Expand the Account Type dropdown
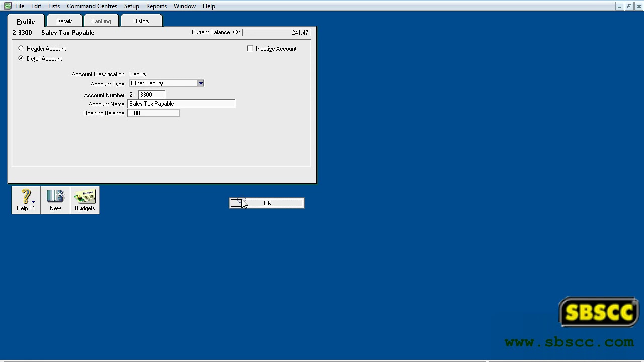The image size is (644, 362). [x=200, y=83]
